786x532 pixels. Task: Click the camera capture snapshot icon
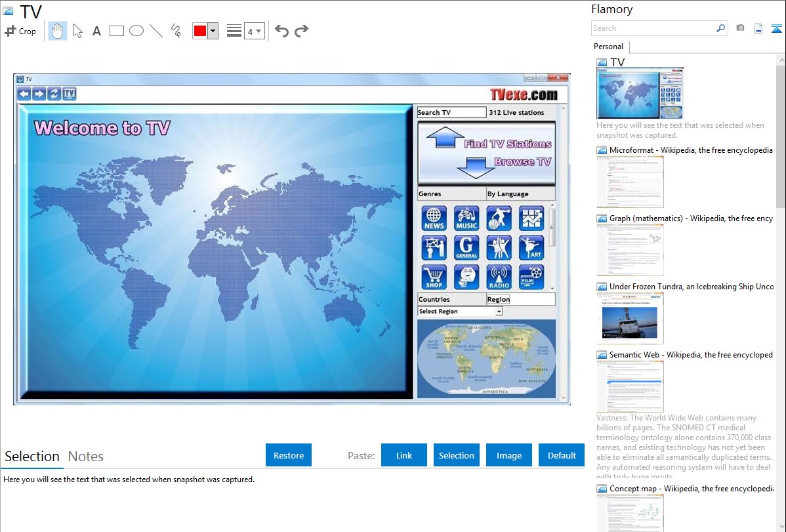click(740, 28)
